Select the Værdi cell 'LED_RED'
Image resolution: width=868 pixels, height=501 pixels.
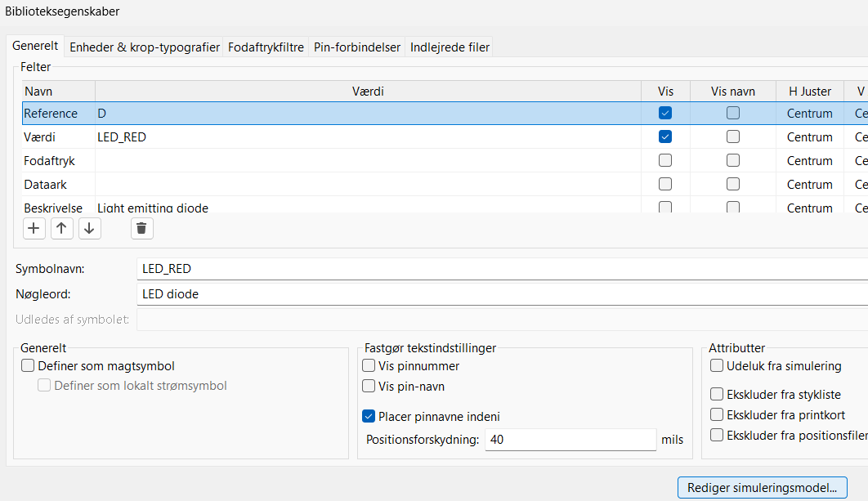[368, 136]
